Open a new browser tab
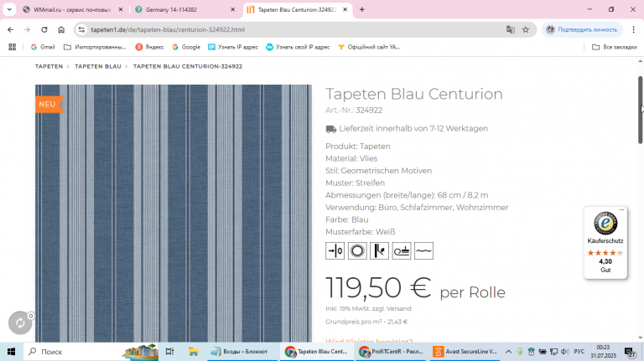The height and width of the screenshot is (361, 644). [x=362, y=9]
